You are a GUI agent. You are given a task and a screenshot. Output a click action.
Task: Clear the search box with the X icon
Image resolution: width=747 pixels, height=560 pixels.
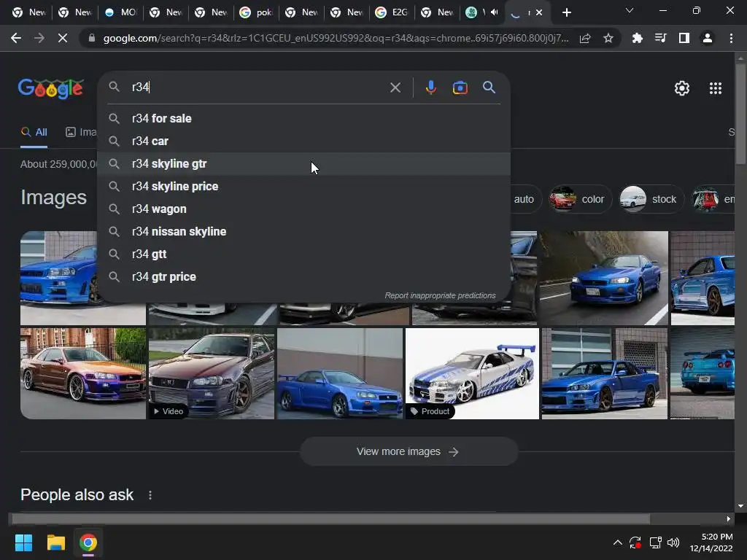[395, 87]
